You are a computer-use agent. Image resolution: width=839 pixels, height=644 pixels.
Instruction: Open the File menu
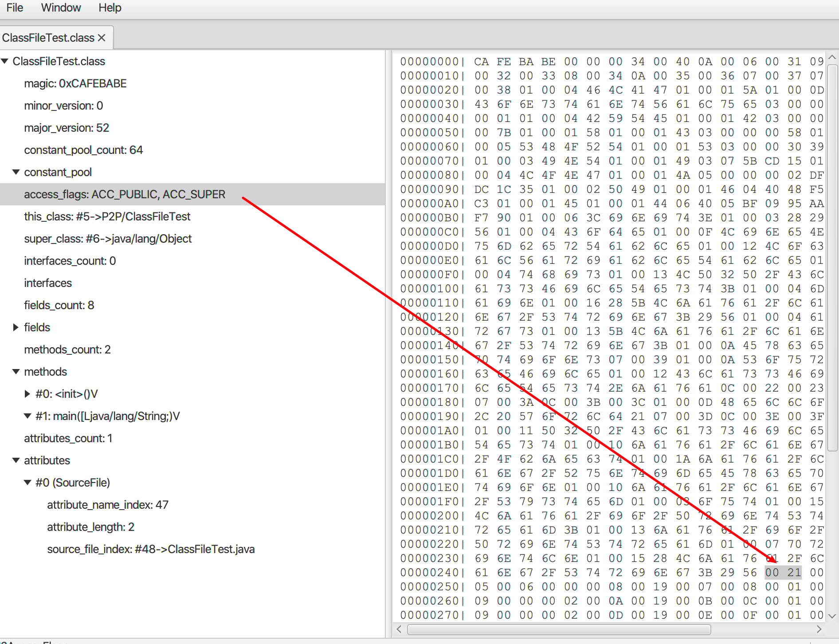tap(15, 8)
